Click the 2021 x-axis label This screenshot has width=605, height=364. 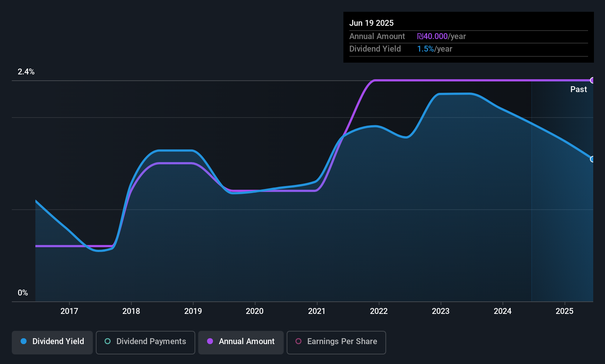tap(317, 311)
